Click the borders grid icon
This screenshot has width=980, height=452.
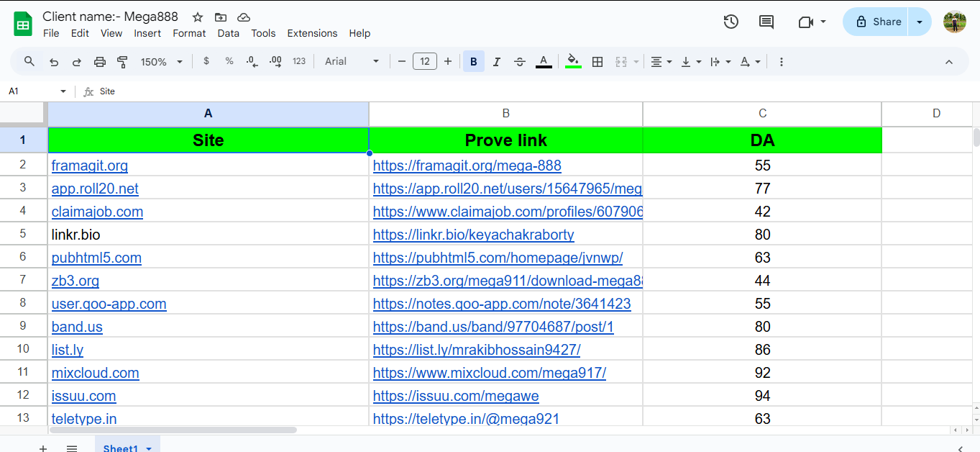(597, 62)
